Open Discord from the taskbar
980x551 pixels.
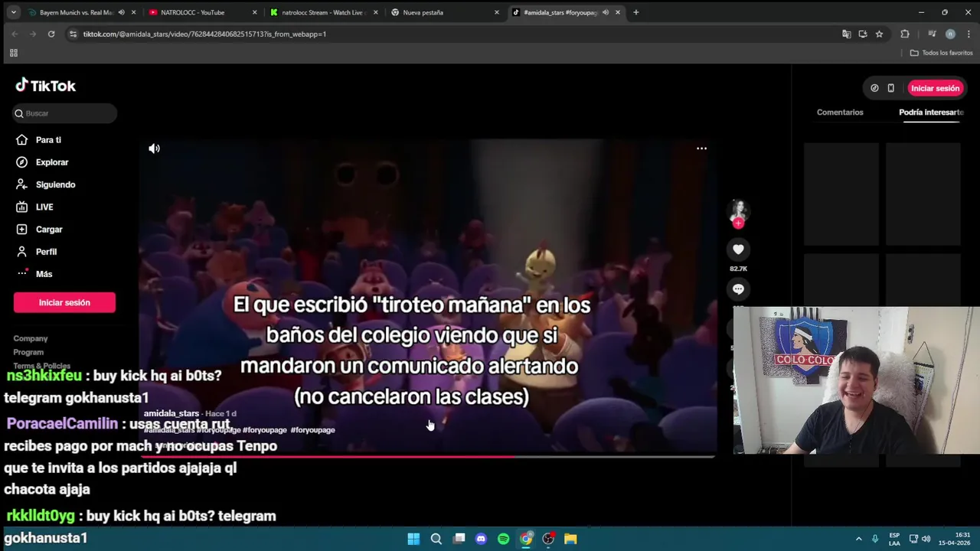click(481, 539)
